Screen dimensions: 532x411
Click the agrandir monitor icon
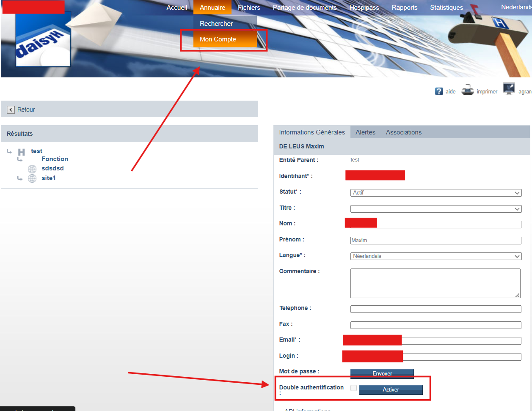click(x=509, y=89)
